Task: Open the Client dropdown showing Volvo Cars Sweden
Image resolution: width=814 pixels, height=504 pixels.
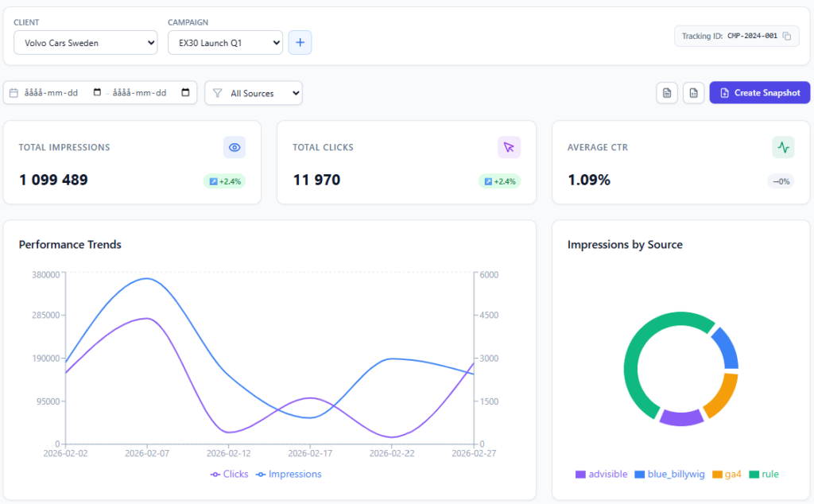Action: [x=85, y=43]
